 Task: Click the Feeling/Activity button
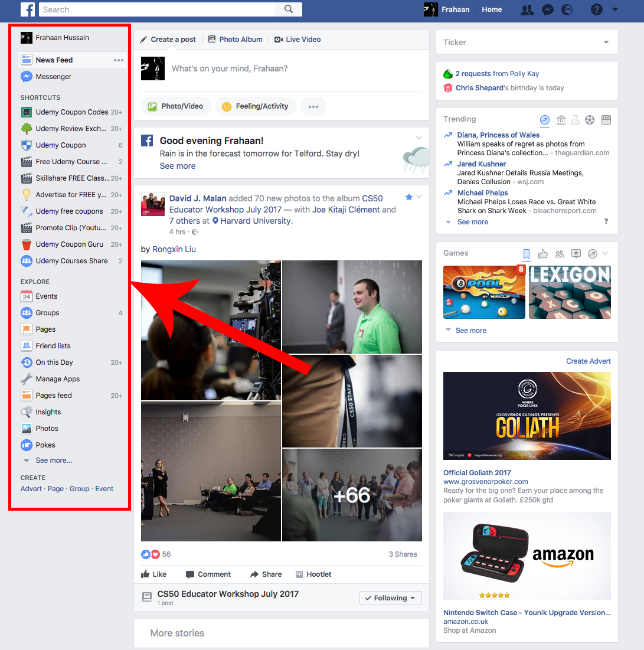(256, 106)
